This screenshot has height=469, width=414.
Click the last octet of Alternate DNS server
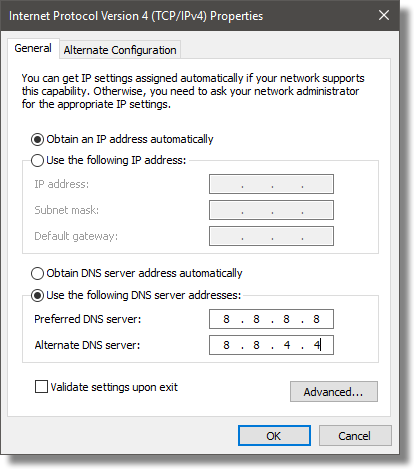point(316,345)
